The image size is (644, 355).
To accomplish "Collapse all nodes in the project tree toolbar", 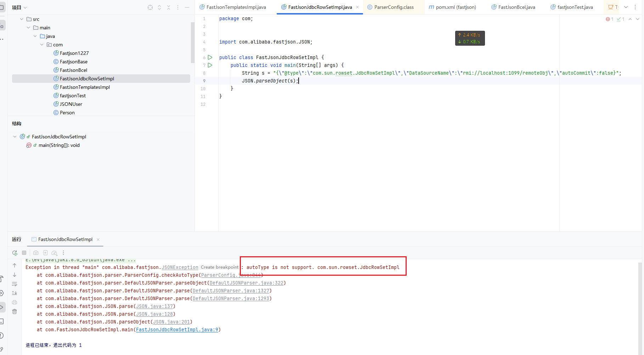I will [x=169, y=7].
